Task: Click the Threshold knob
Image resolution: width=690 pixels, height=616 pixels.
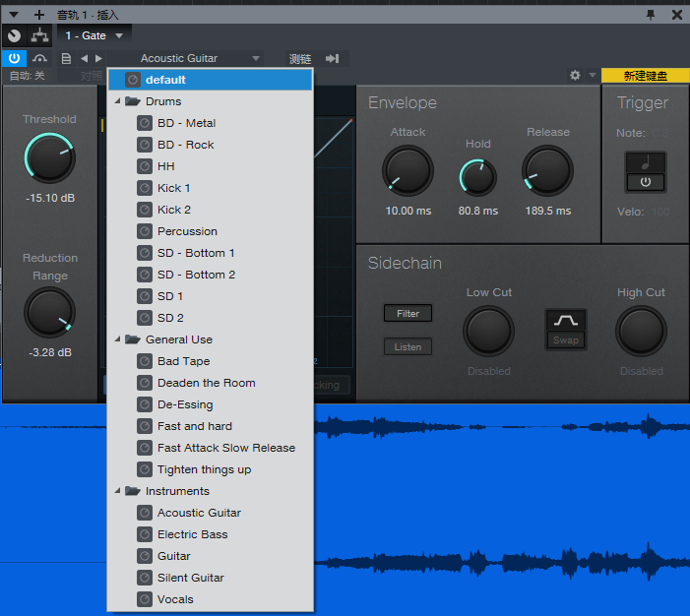Action: tap(50, 158)
